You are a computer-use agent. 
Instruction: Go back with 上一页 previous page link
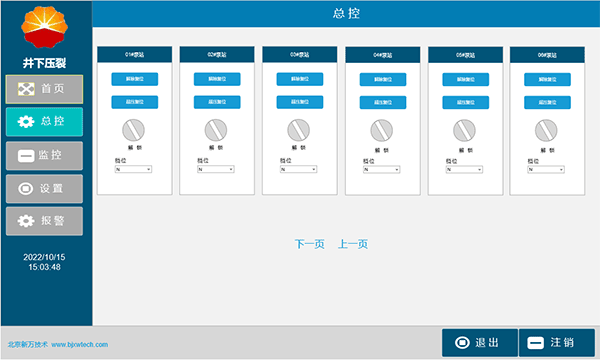(x=353, y=244)
